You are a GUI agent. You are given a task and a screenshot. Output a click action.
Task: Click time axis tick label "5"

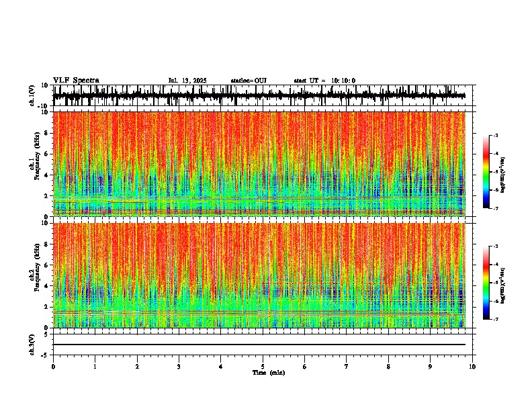tap(263, 367)
